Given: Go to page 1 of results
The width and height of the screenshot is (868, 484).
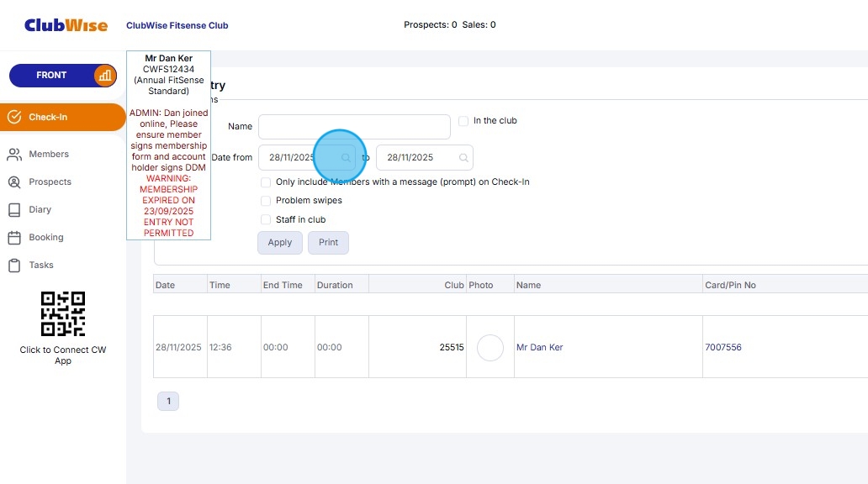Looking at the screenshot, I should pos(168,401).
